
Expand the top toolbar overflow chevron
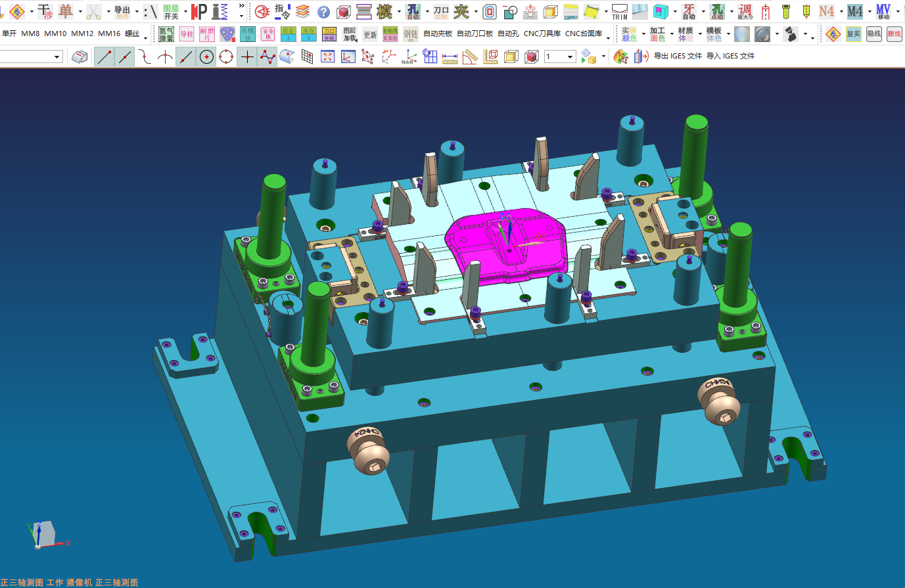(242, 7)
